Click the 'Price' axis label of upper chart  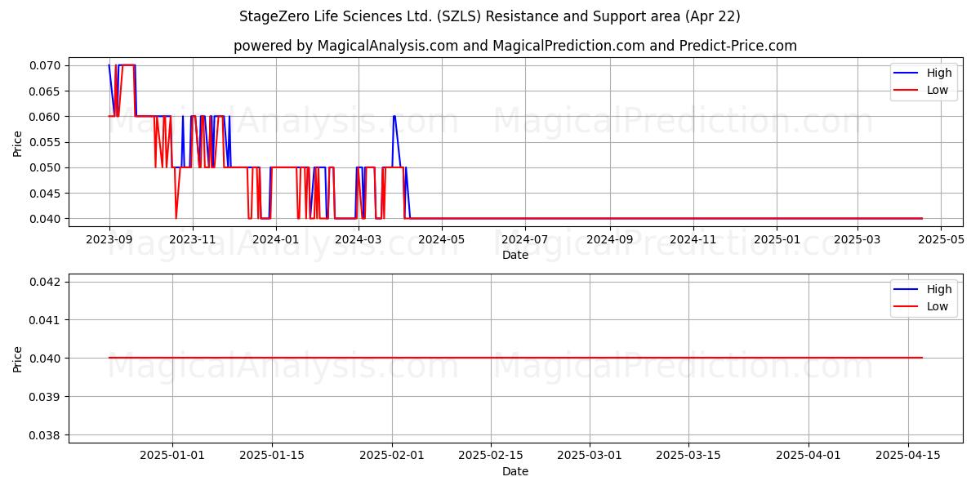[x=19, y=142]
